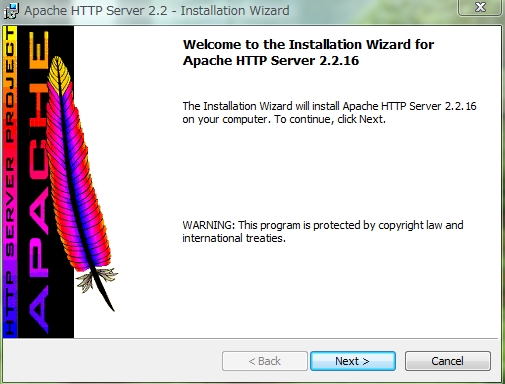Click the disabled < Back button
The width and height of the screenshot is (505, 384).
click(x=265, y=361)
